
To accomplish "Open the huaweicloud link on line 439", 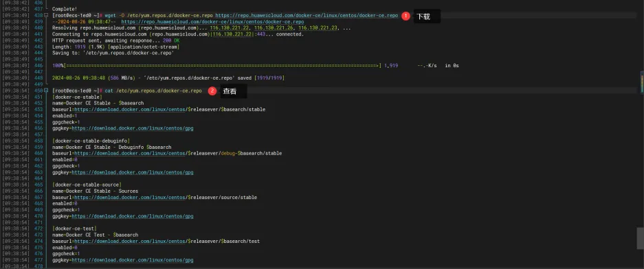I will [213, 22].
